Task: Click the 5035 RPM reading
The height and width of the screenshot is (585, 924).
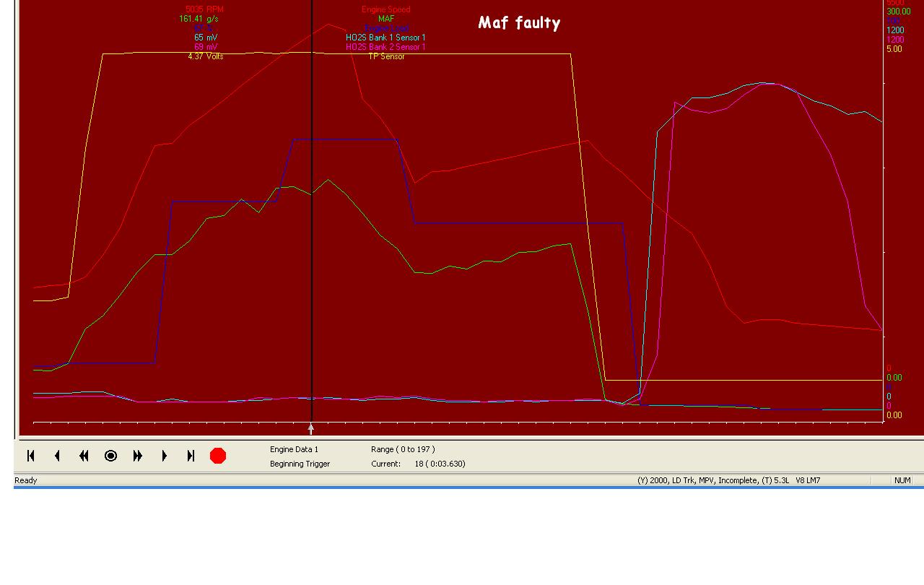Action: [204, 9]
